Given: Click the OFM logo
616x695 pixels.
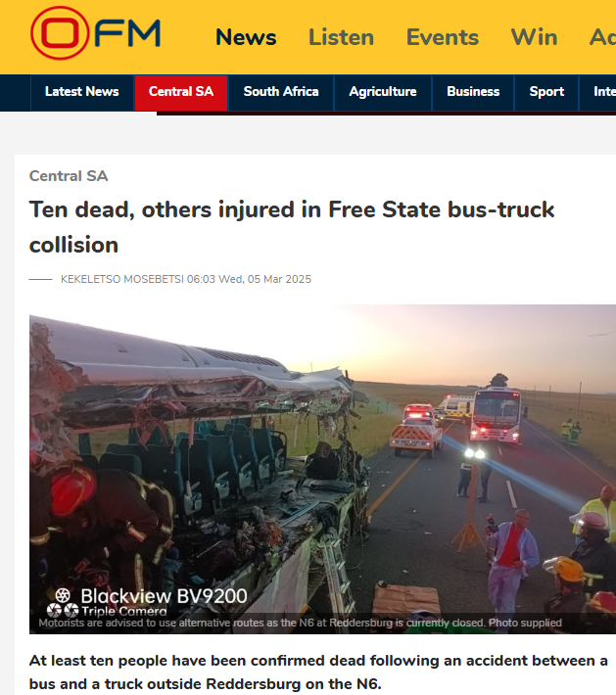Looking at the screenshot, I should [95, 33].
